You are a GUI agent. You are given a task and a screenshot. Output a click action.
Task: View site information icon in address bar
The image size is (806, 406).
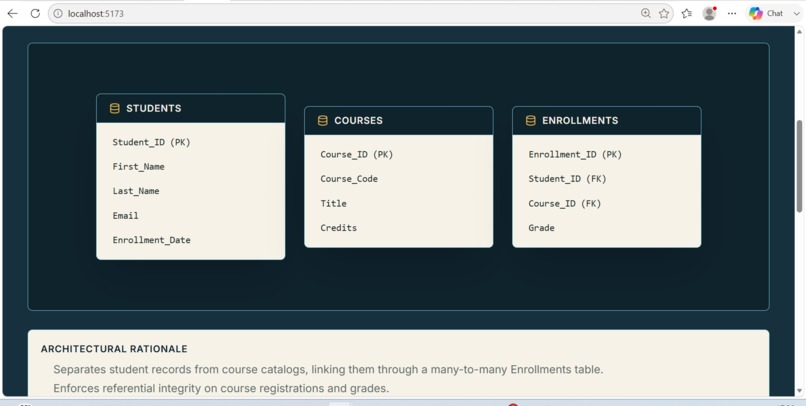(x=58, y=14)
